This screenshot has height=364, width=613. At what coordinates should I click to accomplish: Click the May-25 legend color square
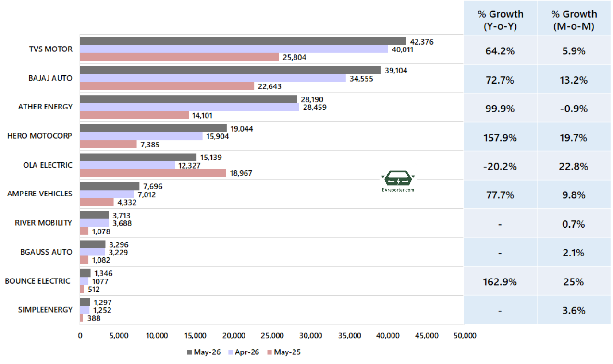pyautogui.click(x=270, y=352)
